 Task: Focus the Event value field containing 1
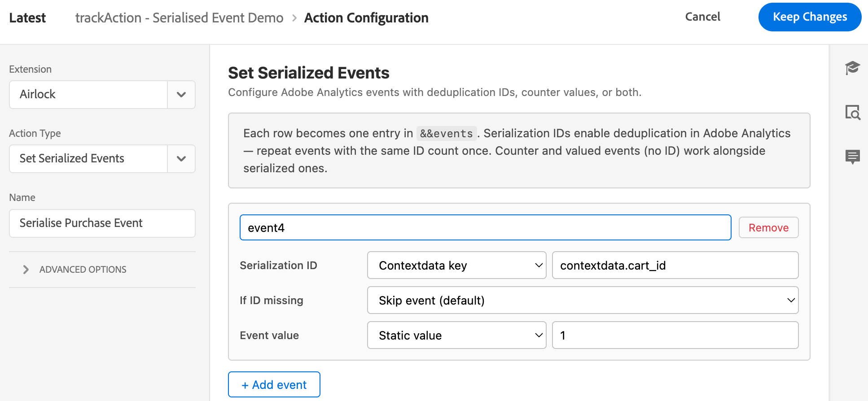[x=675, y=336]
